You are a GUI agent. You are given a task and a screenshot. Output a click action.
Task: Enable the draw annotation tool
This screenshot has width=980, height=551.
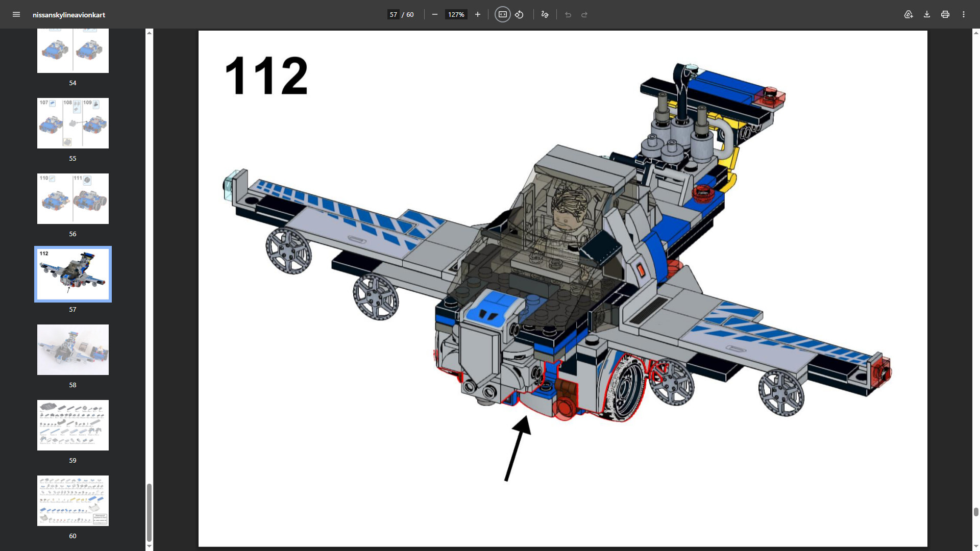point(545,14)
